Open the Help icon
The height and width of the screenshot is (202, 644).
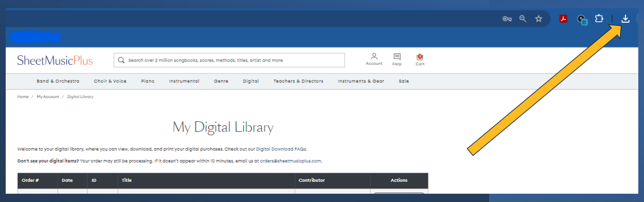pos(397,59)
